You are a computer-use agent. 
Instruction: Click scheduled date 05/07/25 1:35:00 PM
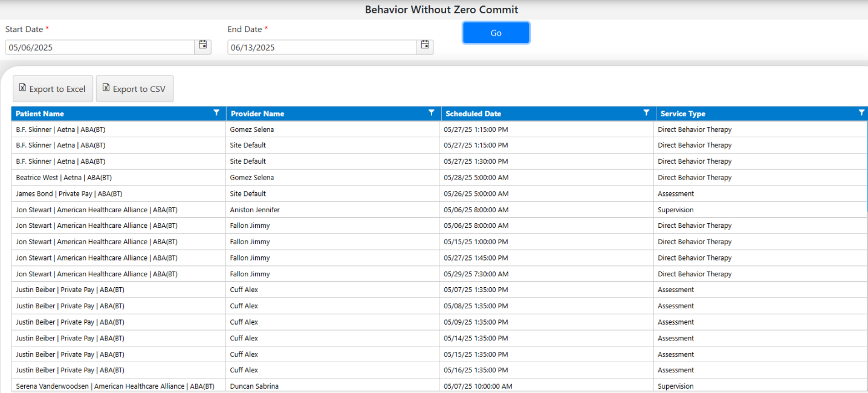click(476, 290)
